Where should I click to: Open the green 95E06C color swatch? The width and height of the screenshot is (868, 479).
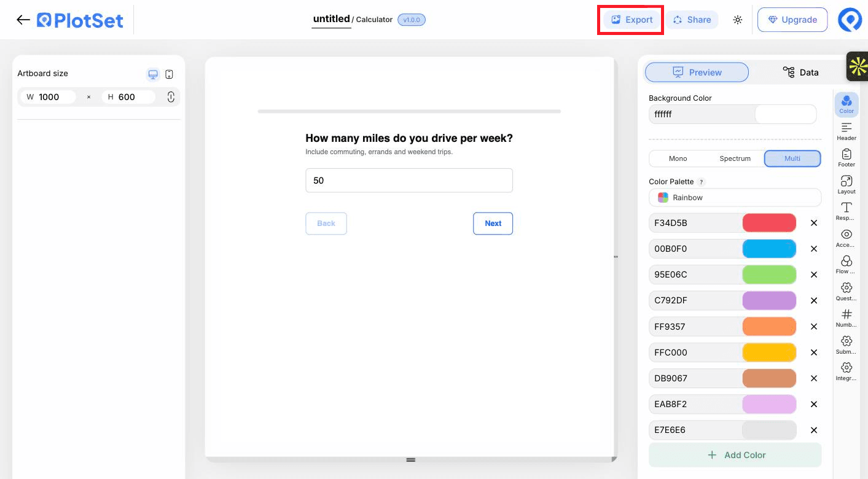click(769, 275)
